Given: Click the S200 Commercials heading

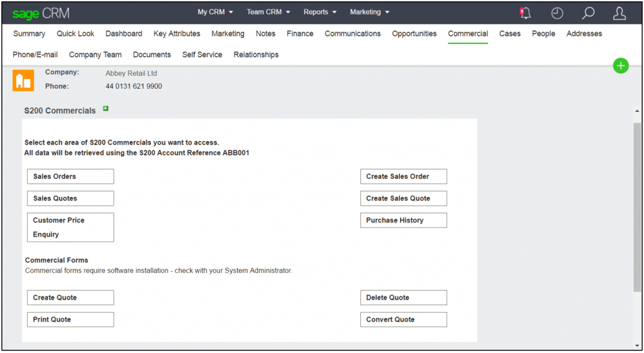Looking at the screenshot, I should [60, 111].
